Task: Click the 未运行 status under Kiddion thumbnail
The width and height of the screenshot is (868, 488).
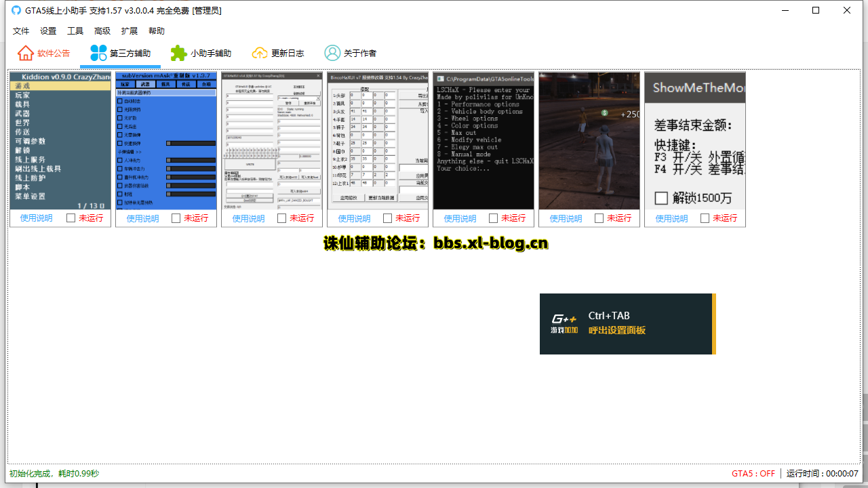Action: coord(91,218)
